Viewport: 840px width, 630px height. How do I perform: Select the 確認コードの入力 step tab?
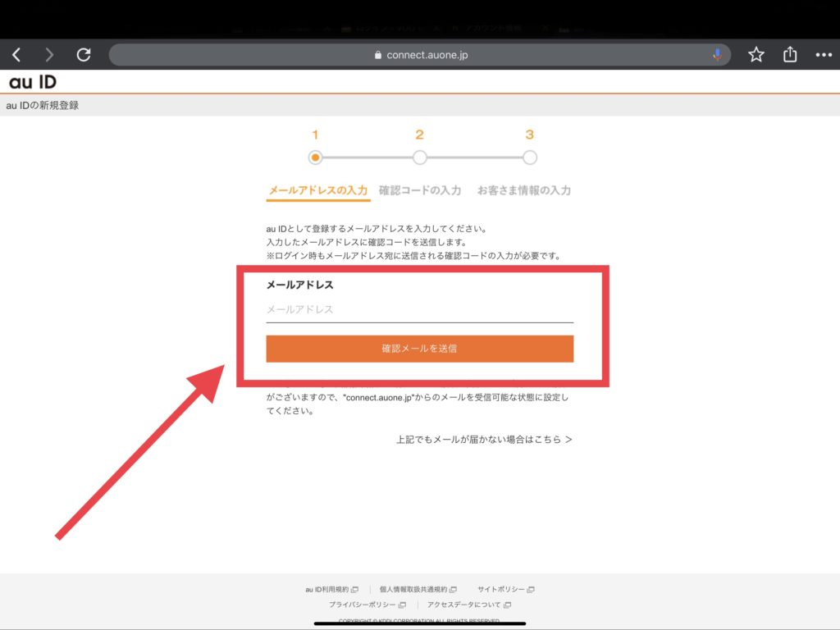pos(420,190)
